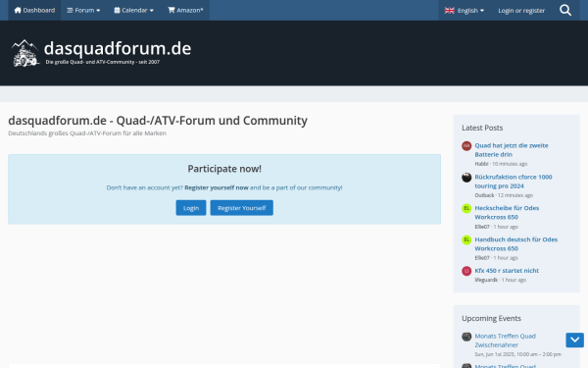The height and width of the screenshot is (368, 588).
Task: Expand the Calendar dropdown menu
Action: click(x=134, y=10)
